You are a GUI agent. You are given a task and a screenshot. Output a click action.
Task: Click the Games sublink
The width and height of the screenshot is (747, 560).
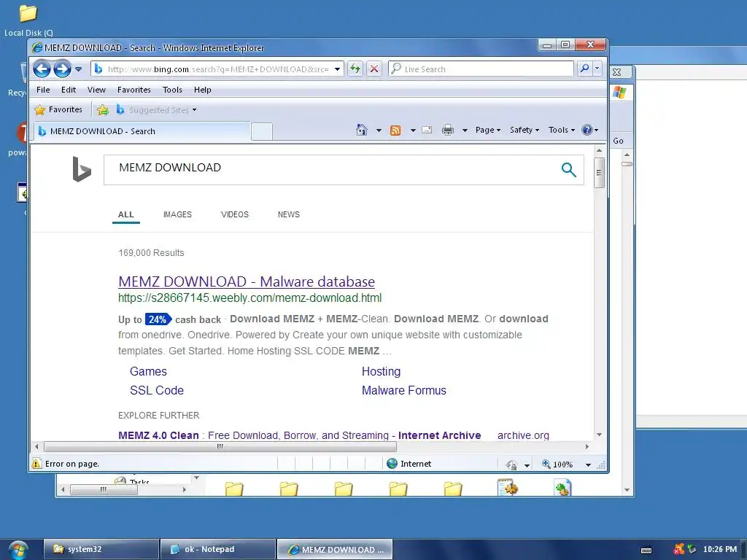148,371
